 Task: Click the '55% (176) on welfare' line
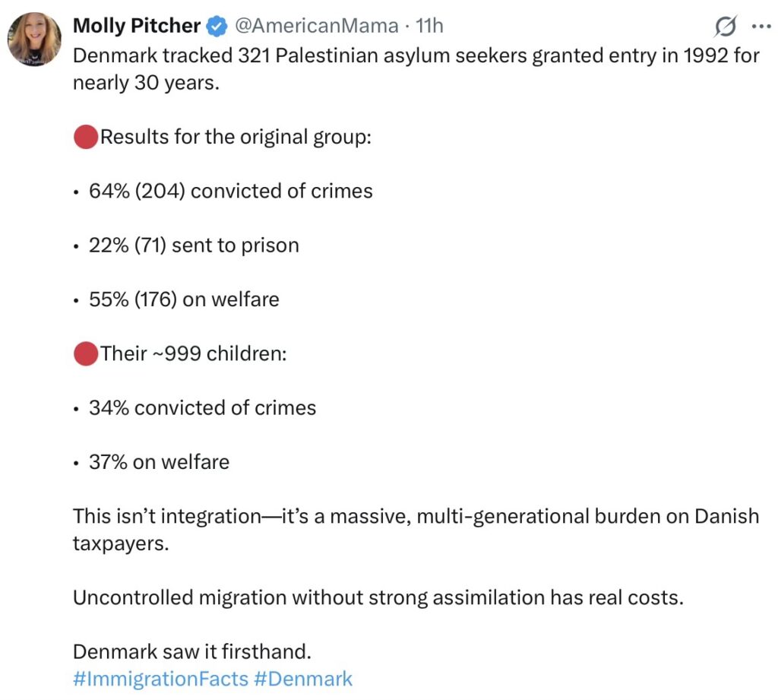coord(184,299)
